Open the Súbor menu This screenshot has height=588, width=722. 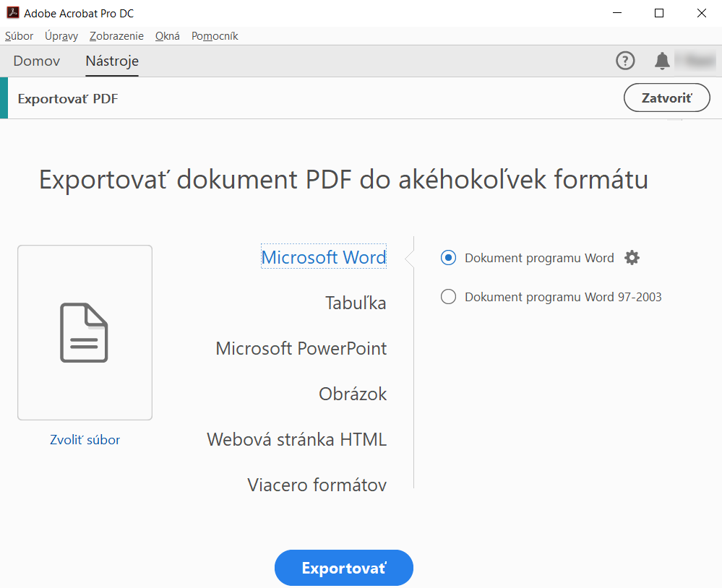pyautogui.click(x=19, y=35)
